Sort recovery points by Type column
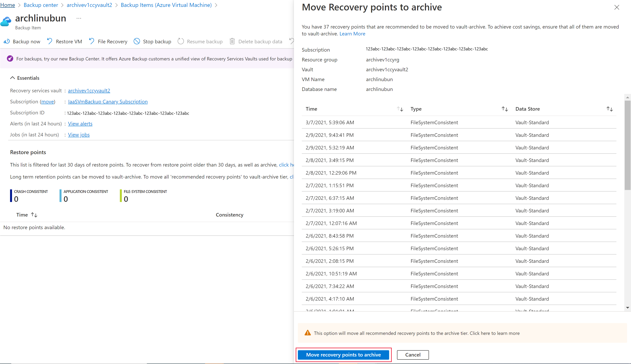The height and width of the screenshot is (364, 631). click(504, 109)
